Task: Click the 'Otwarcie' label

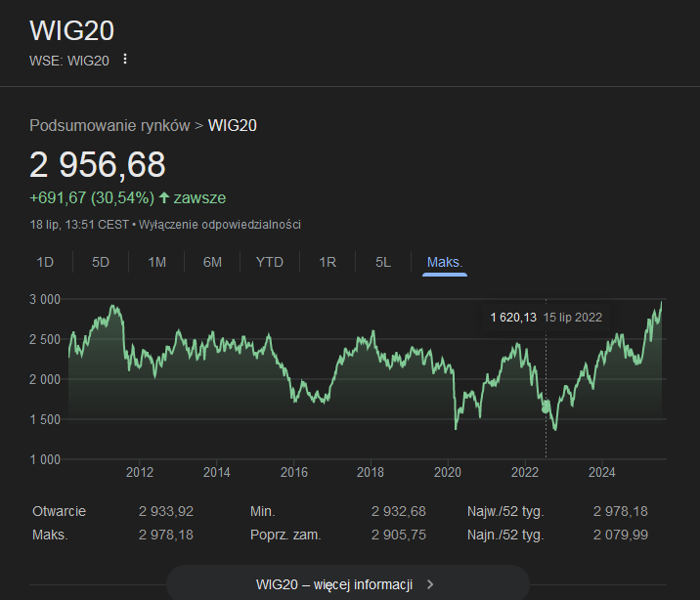Action: click(x=59, y=511)
